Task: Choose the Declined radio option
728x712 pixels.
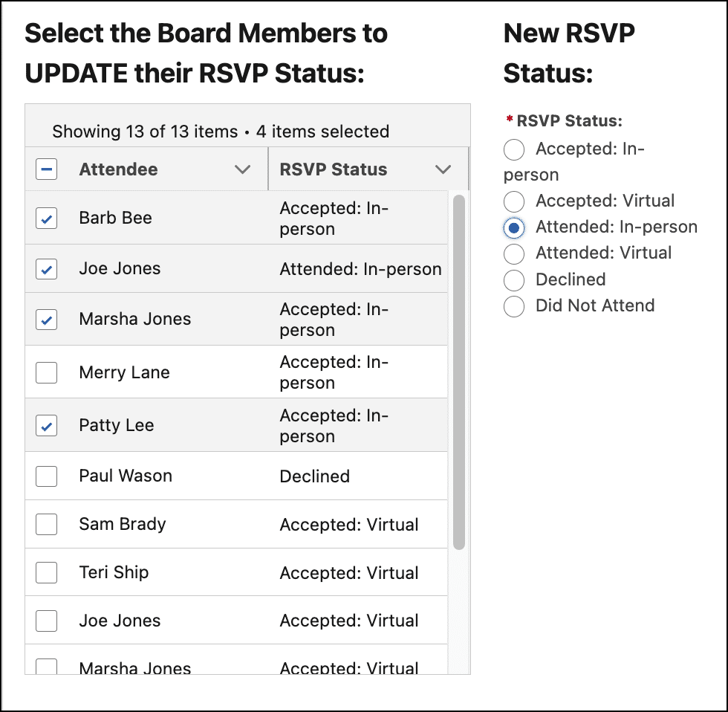Action: (x=514, y=280)
